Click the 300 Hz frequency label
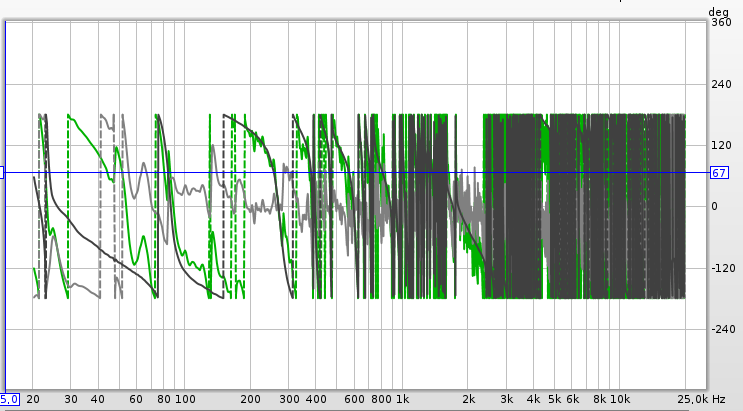Image resolution: width=743 pixels, height=411 pixels. click(x=289, y=399)
